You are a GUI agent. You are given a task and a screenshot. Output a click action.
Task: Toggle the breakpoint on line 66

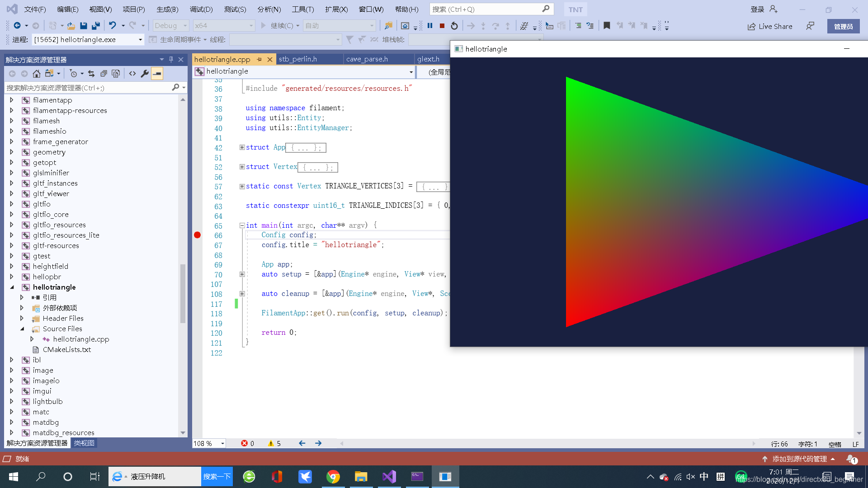point(197,235)
